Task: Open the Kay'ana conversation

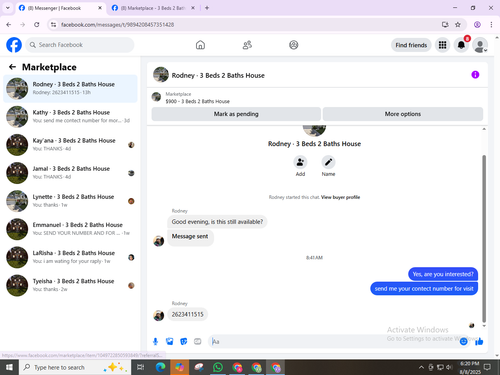Action: pos(70,145)
